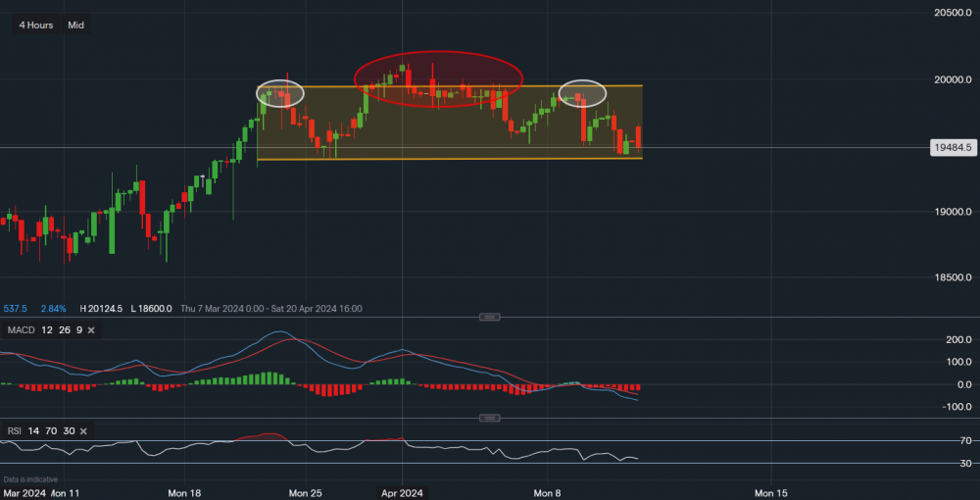The image size is (980, 500).
Task: Click the RSI overbought value 70
Action: (x=49, y=431)
